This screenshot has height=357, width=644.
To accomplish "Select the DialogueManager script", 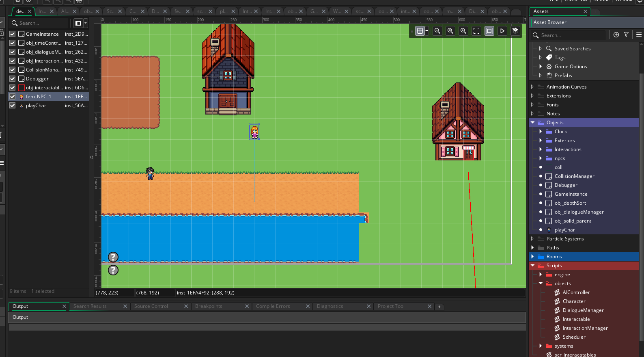I will (x=583, y=310).
